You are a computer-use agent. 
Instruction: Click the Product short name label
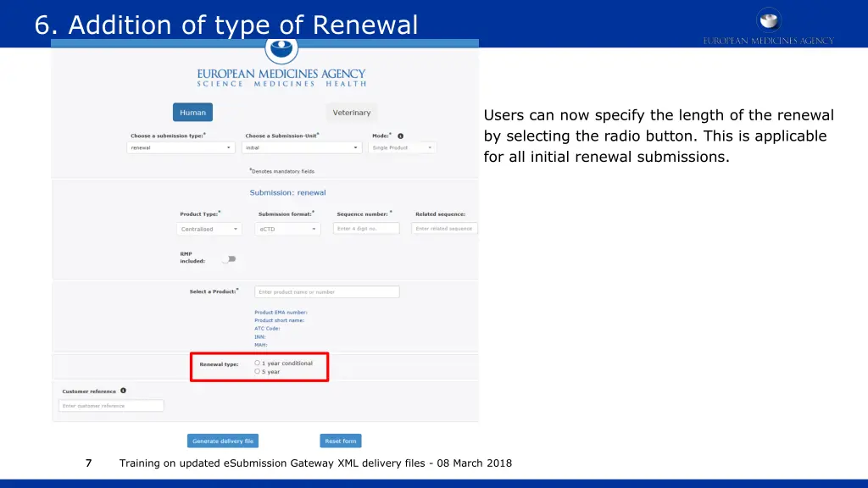pos(279,320)
